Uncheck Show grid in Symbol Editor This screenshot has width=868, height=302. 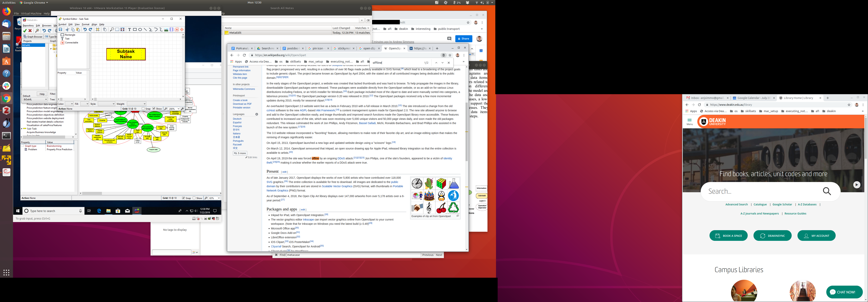click(154, 109)
